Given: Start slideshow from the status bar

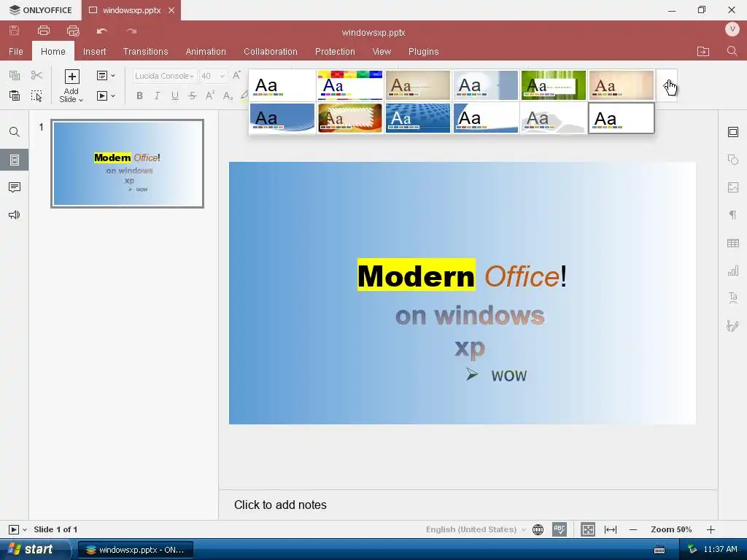Looking at the screenshot, I should pos(14,529).
